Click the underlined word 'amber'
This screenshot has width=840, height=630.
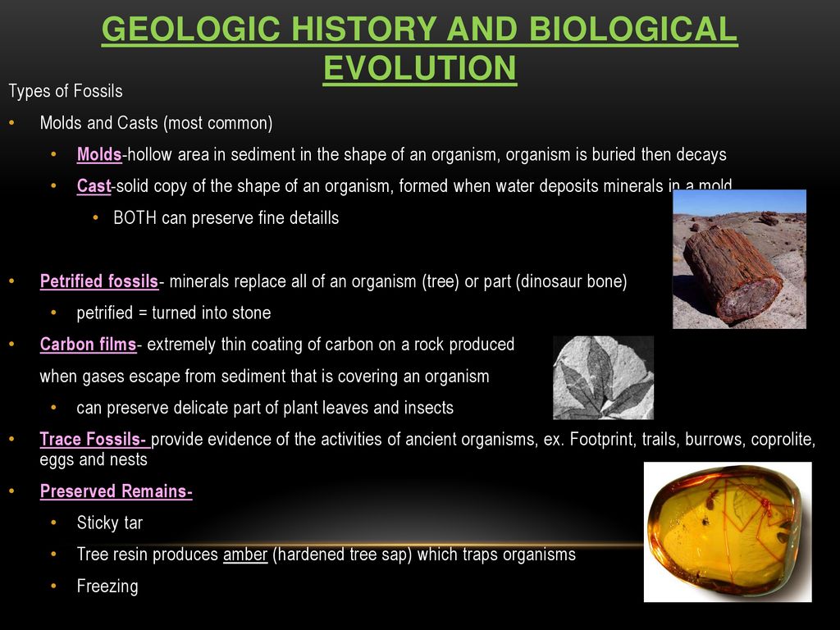(244, 555)
